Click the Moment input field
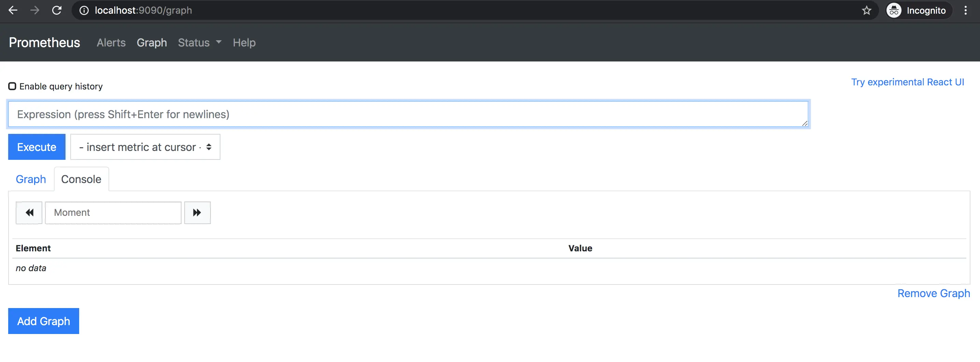The image size is (980, 362). (113, 212)
